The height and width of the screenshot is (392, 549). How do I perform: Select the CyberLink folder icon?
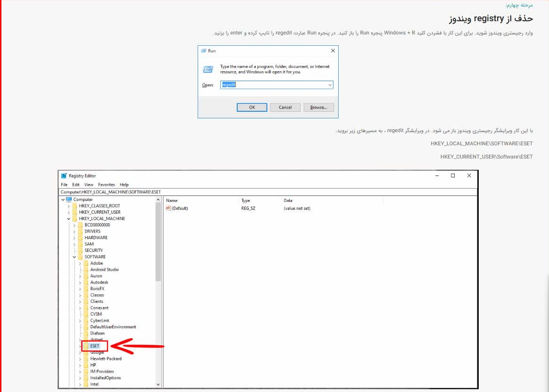click(x=85, y=320)
